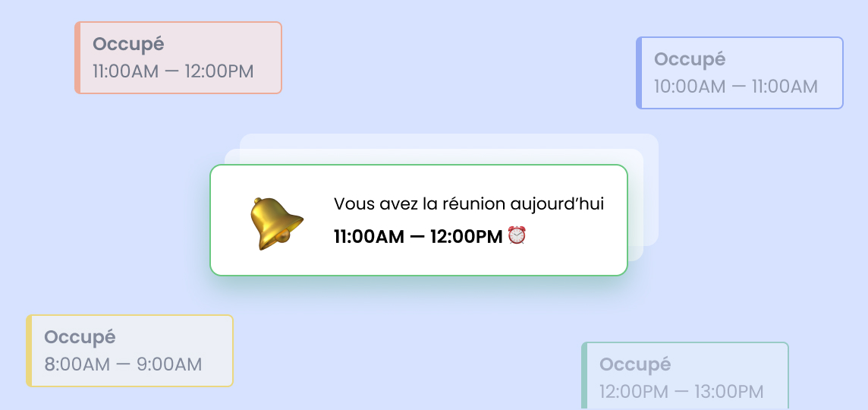The image size is (868, 410).
Task: Click the golden bell notification icon
Action: (275, 223)
